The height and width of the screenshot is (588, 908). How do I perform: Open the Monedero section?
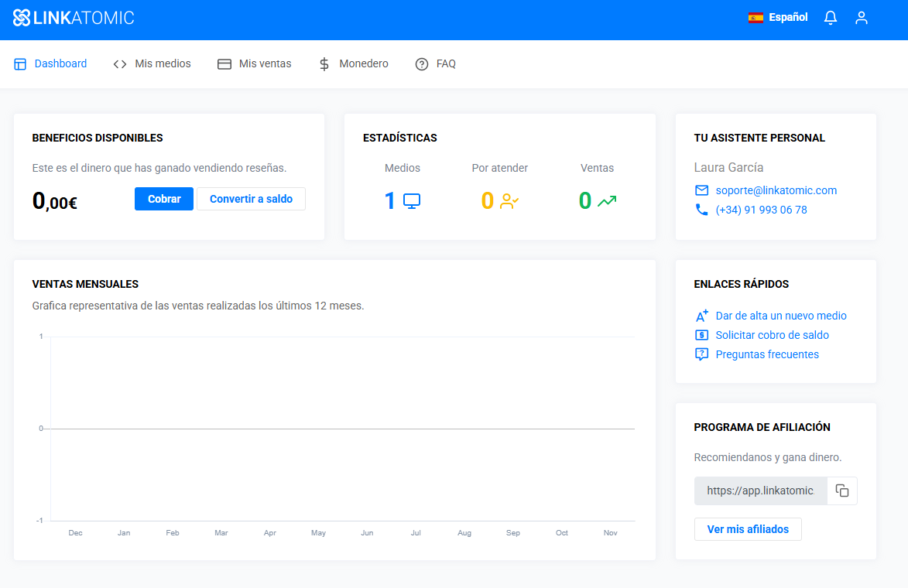pos(354,64)
